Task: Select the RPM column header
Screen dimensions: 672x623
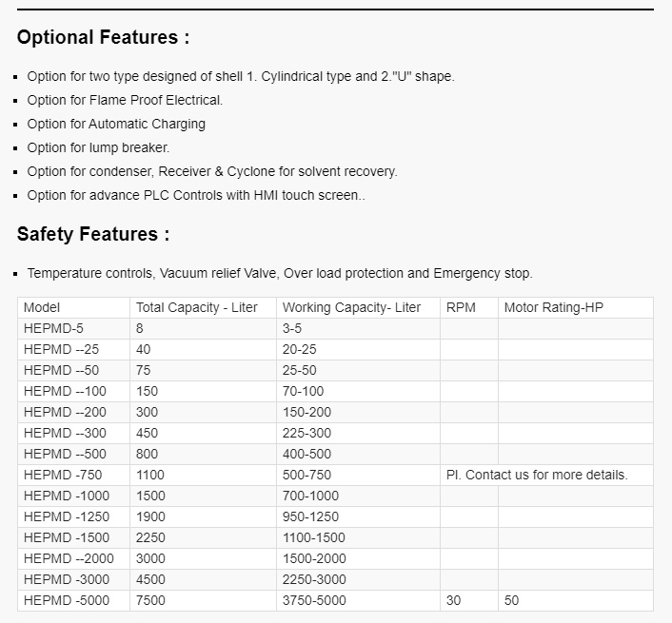Action: 461,308
